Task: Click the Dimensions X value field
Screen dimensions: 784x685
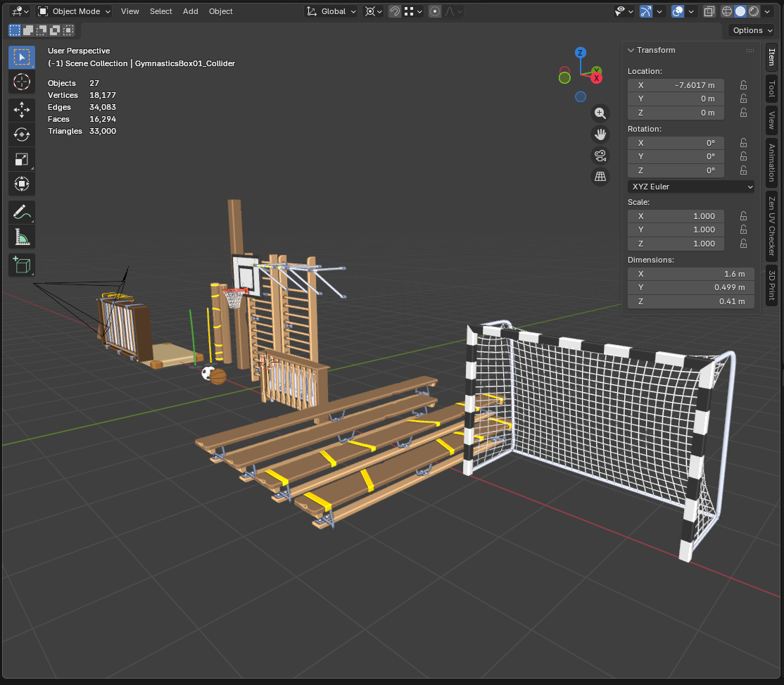Action: click(690, 274)
